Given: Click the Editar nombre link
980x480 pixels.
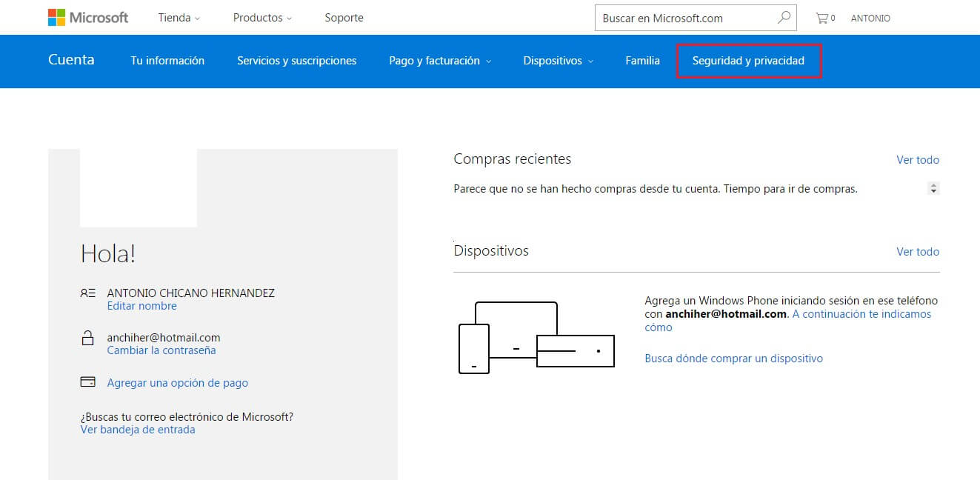Looking at the screenshot, I should pyautogui.click(x=141, y=306).
